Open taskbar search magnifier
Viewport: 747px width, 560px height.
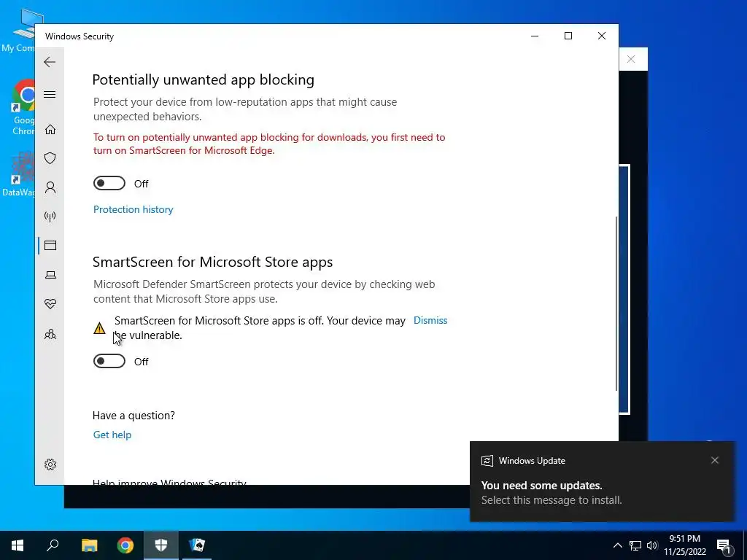pyautogui.click(x=53, y=545)
